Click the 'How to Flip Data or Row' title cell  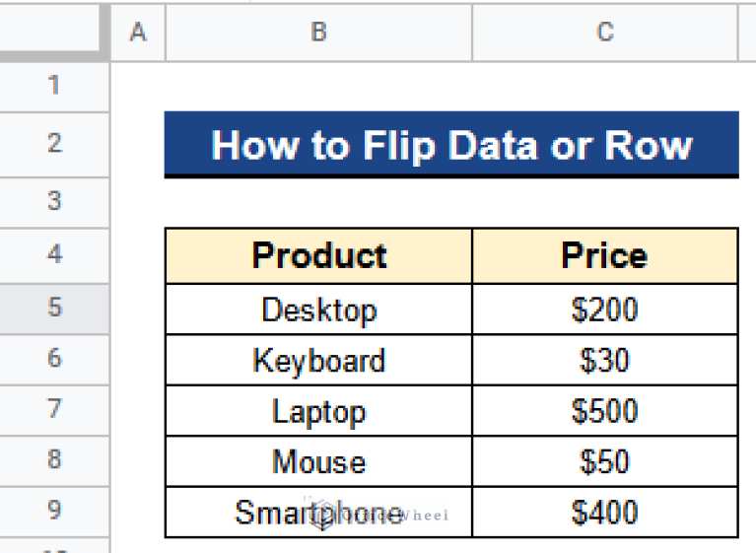[451, 145]
